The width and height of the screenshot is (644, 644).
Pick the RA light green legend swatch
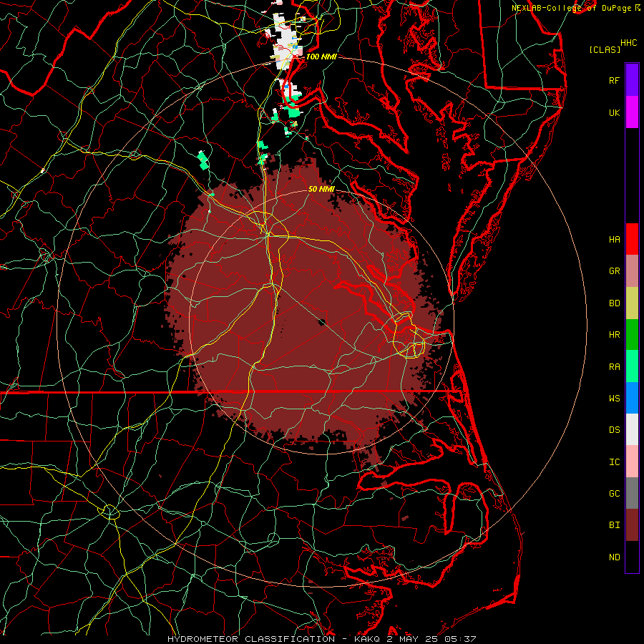(632, 366)
